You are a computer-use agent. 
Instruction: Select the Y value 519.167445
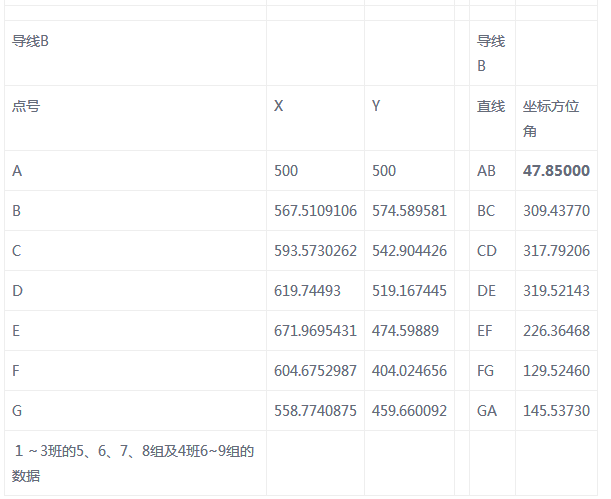pos(409,291)
